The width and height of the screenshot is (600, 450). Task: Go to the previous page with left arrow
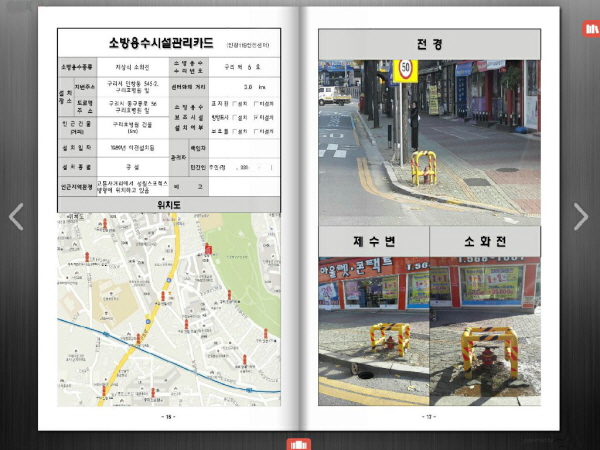pos(16,216)
